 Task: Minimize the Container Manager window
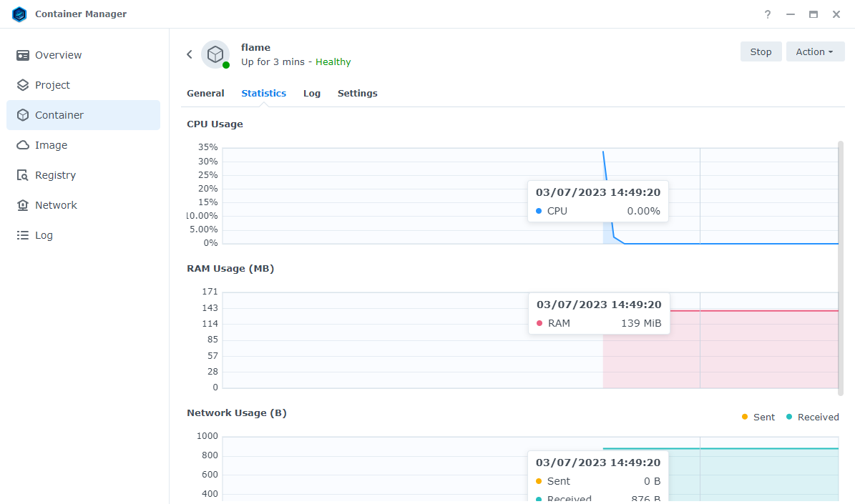[x=790, y=14]
